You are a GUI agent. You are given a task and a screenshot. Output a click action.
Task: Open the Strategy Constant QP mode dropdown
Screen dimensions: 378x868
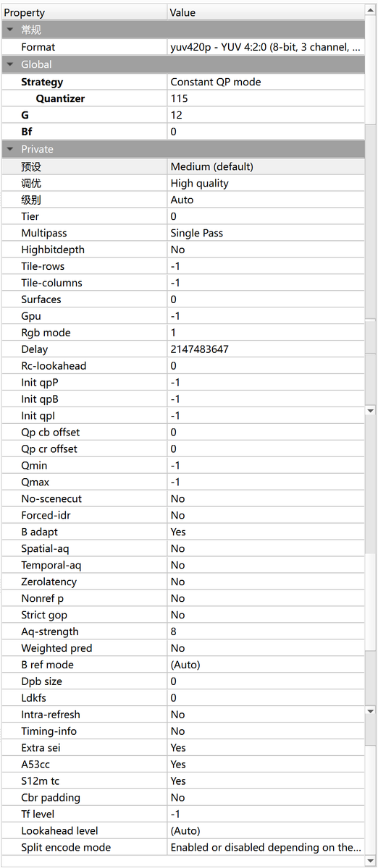[x=266, y=82]
